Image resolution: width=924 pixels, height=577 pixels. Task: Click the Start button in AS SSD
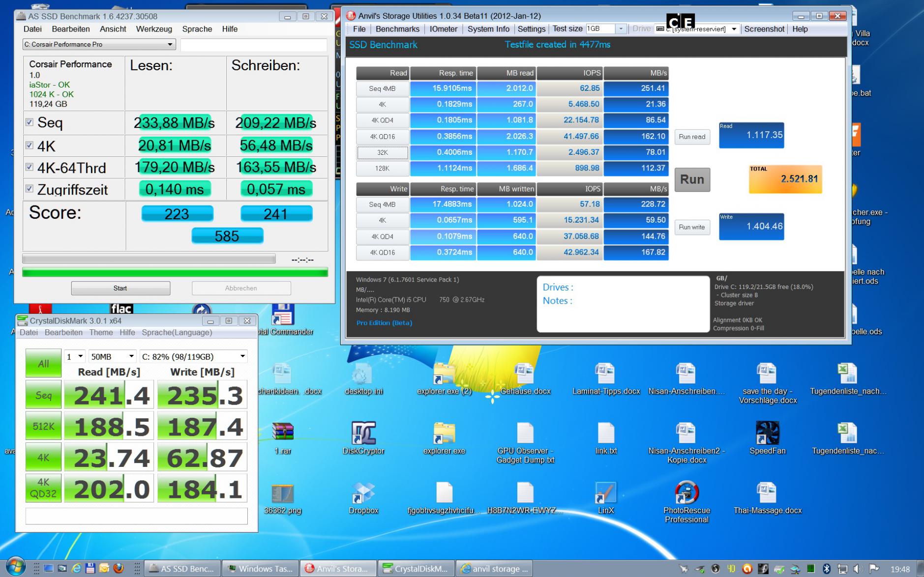pos(120,288)
